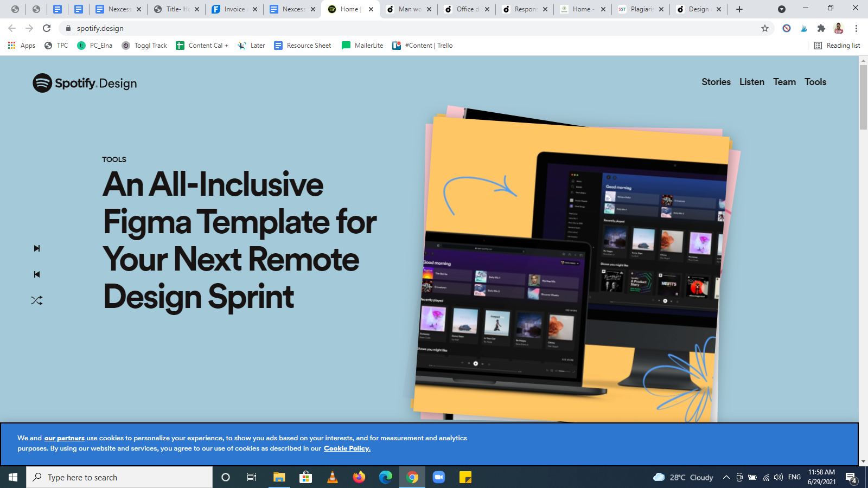The image size is (868, 488).
Task: Open the Listen navigation link
Action: tap(752, 82)
